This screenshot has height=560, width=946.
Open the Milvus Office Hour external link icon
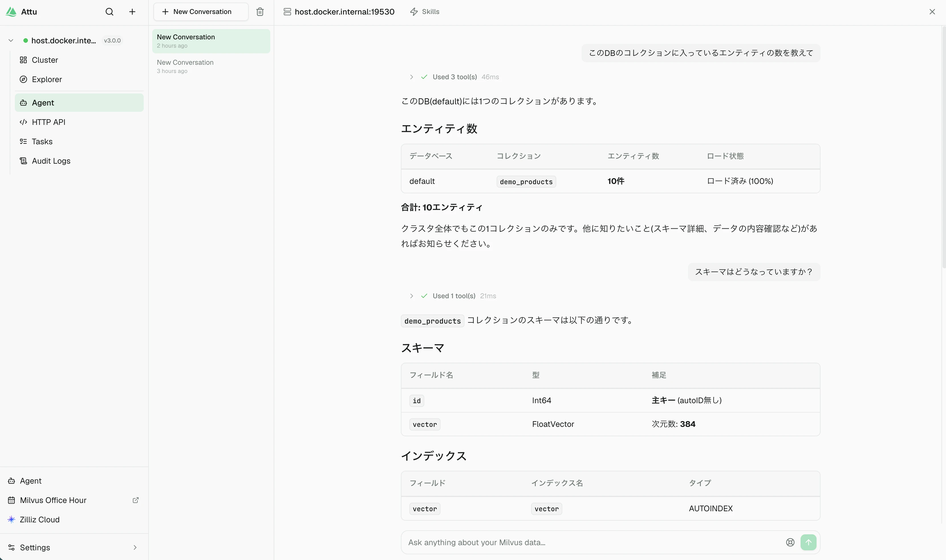(135, 500)
